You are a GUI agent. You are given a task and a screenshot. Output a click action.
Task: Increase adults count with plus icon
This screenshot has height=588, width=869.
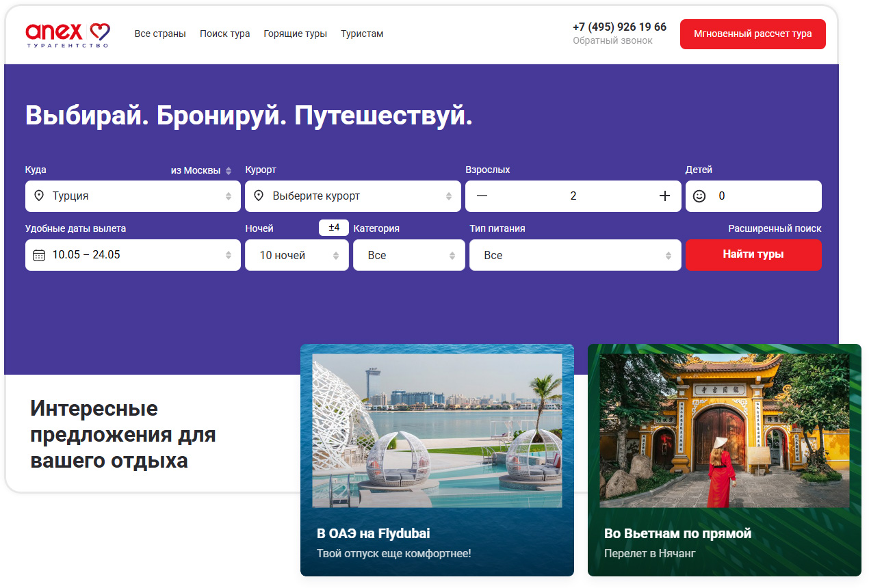tap(664, 196)
